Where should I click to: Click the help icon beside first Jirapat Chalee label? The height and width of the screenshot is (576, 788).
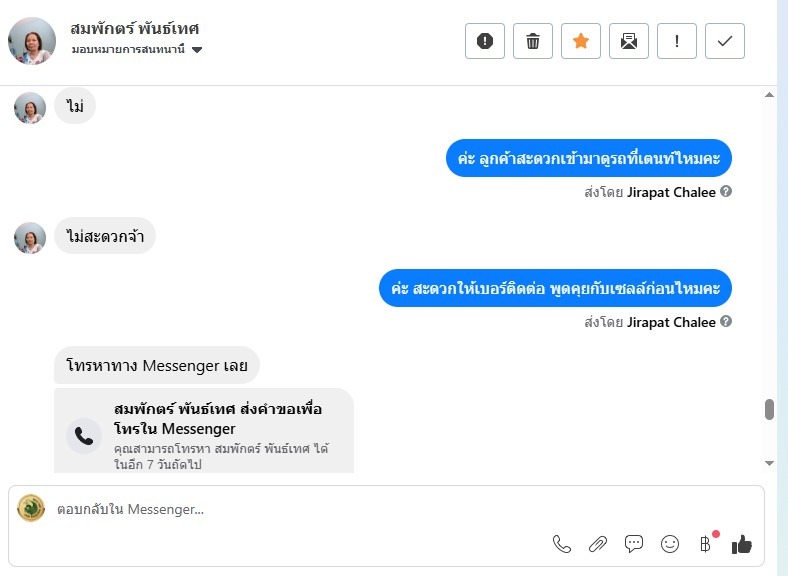click(x=726, y=192)
